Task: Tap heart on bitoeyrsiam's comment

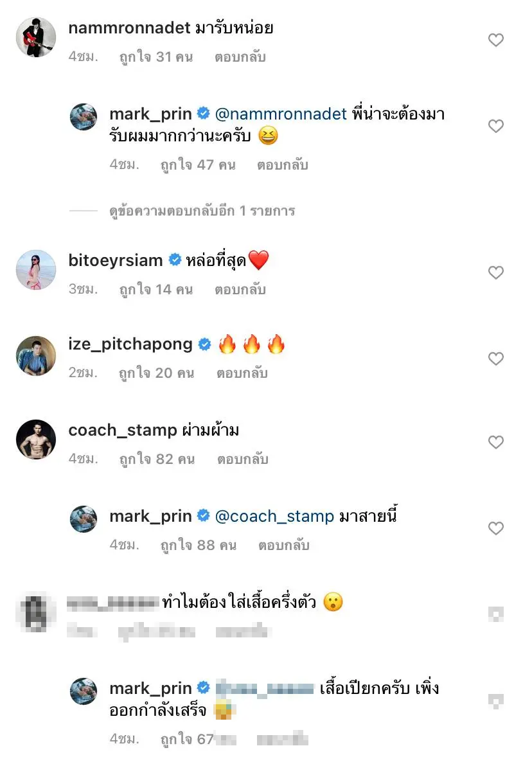Action: point(495,273)
